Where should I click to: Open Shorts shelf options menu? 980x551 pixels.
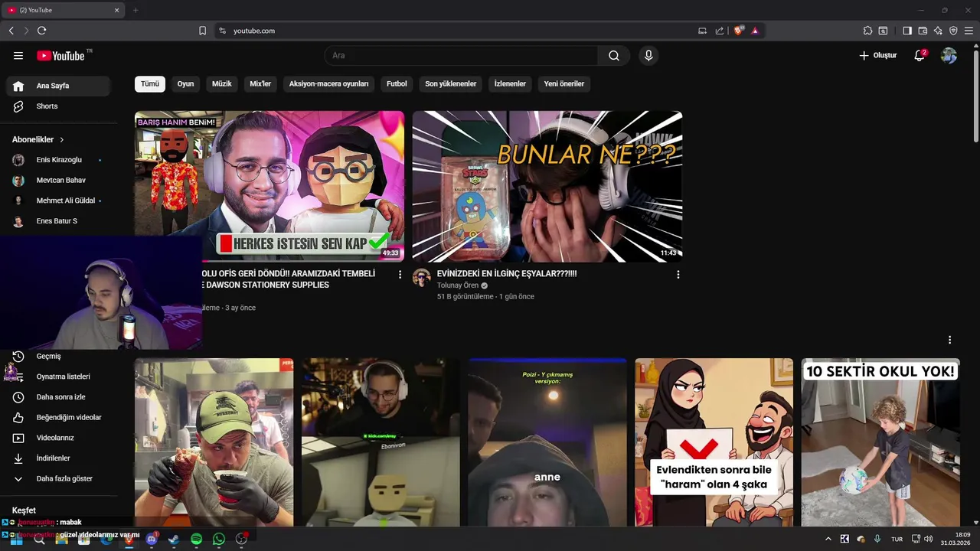(949, 340)
